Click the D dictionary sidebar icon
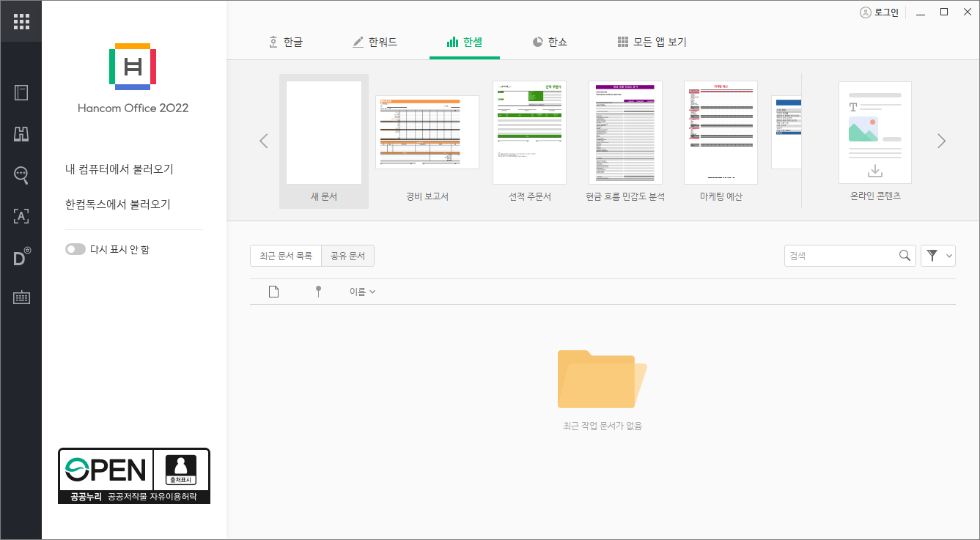The height and width of the screenshot is (540, 980). [21, 256]
